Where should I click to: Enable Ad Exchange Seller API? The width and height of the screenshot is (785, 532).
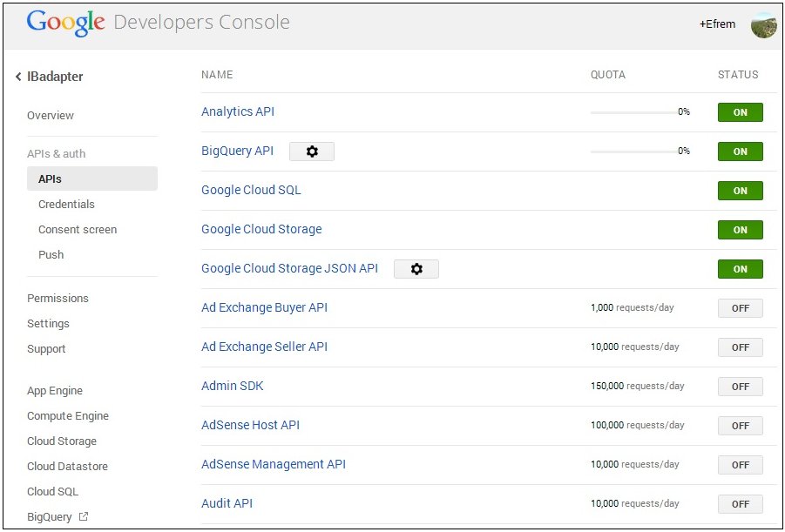point(740,347)
